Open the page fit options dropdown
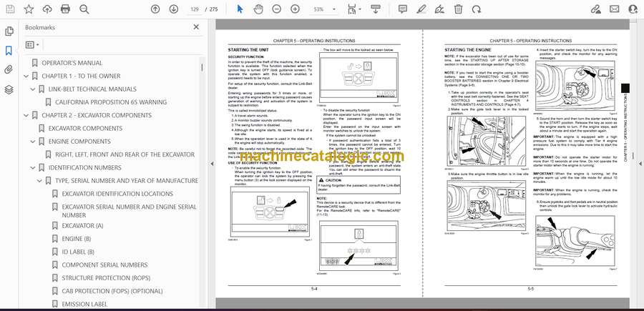644x311 pixels. (x=354, y=9)
